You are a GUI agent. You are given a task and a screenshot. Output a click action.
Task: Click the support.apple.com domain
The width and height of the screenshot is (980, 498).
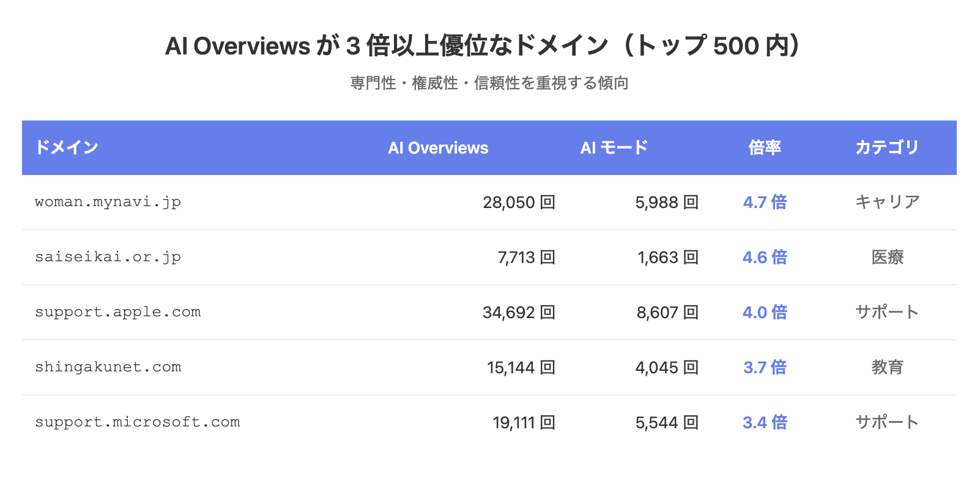117,312
